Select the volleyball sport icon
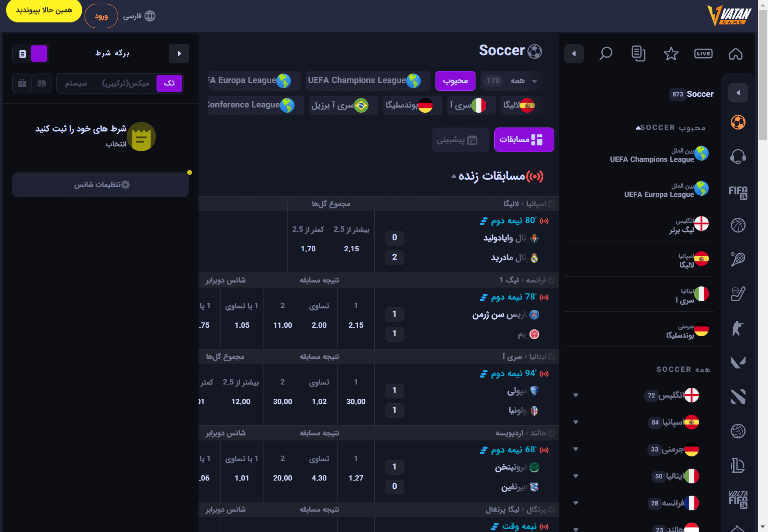Screen dimensions: 768x532 pos(738,431)
